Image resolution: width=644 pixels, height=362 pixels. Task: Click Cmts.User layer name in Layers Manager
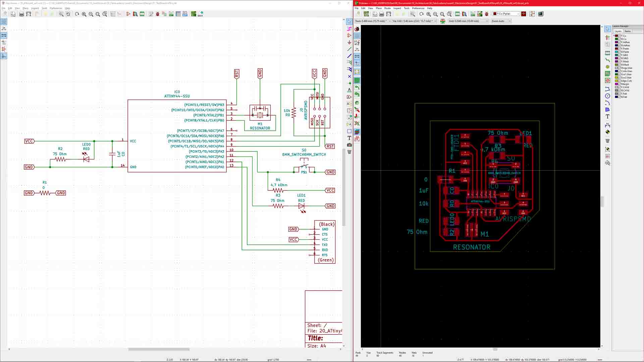(x=626, y=71)
